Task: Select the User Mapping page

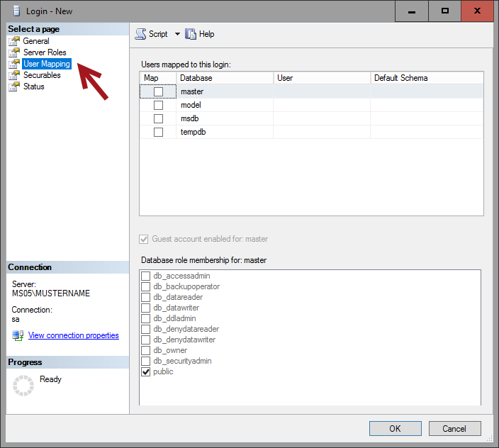Action: tap(46, 64)
